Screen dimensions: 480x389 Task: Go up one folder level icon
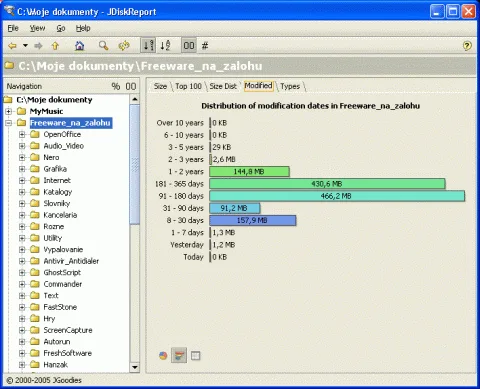tap(55, 46)
